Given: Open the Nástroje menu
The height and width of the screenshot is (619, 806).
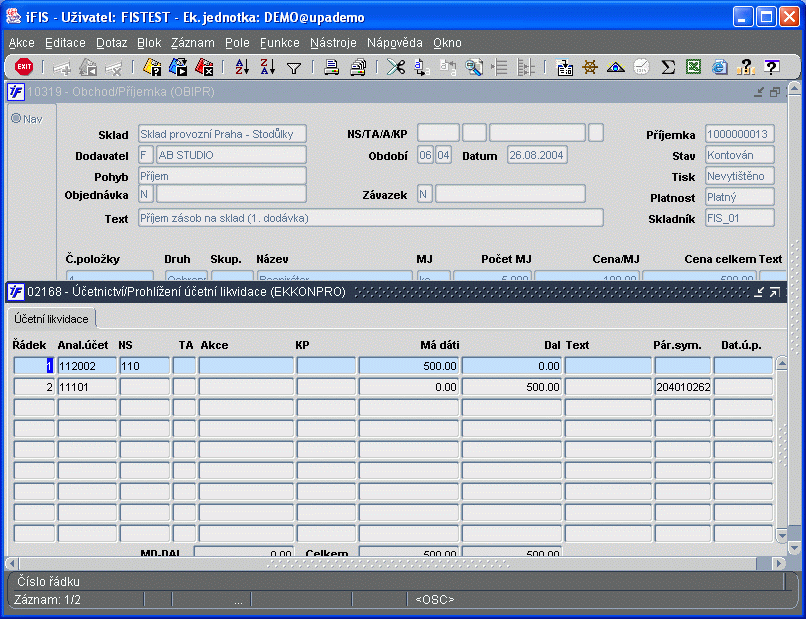Looking at the screenshot, I should pyautogui.click(x=333, y=43).
